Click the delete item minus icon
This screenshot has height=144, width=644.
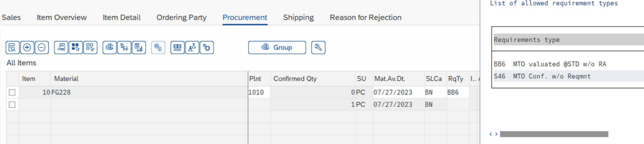point(42,47)
